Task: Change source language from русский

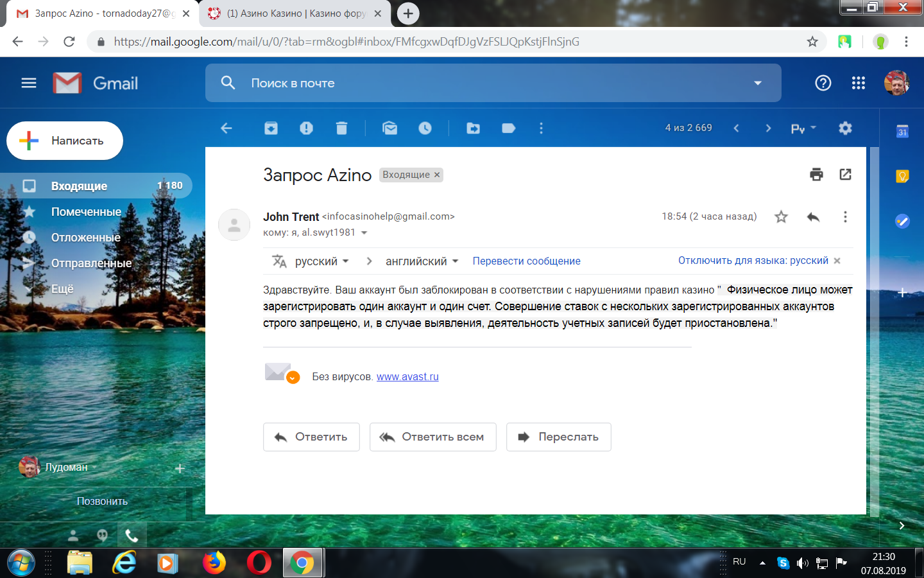Action: 321,261
